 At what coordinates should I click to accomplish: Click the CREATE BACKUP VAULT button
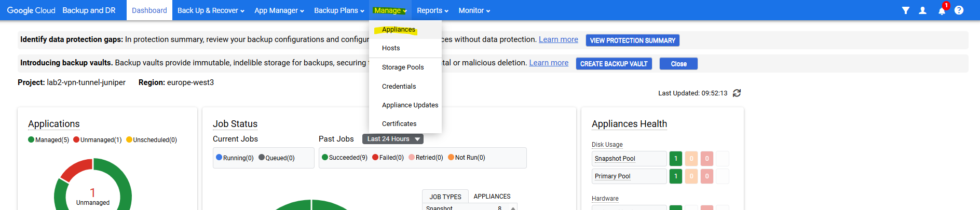[614, 64]
